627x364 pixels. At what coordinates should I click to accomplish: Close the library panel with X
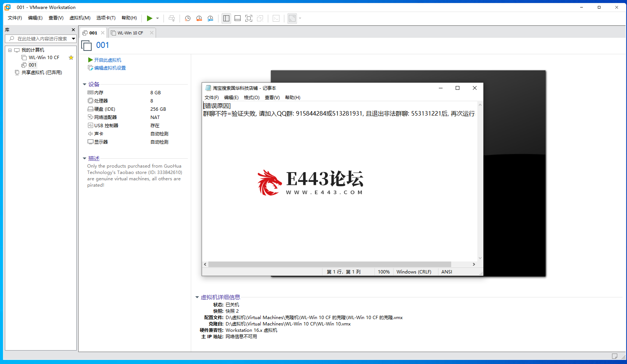(73, 30)
